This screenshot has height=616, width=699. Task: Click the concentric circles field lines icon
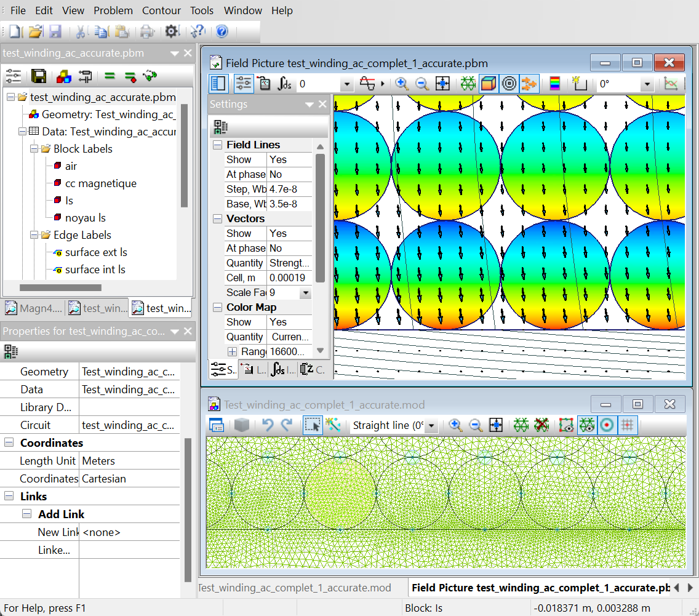click(508, 84)
